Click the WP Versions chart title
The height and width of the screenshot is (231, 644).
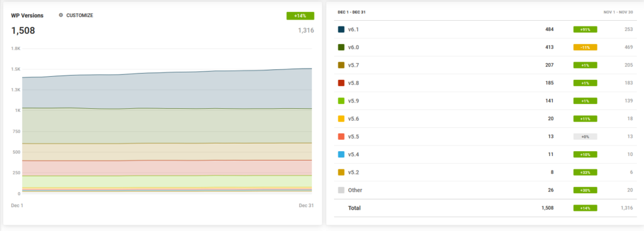[27, 15]
